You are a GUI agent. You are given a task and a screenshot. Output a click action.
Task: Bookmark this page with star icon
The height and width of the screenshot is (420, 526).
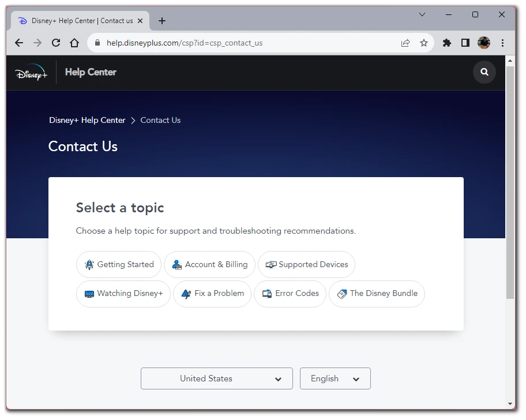pos(424,43)
